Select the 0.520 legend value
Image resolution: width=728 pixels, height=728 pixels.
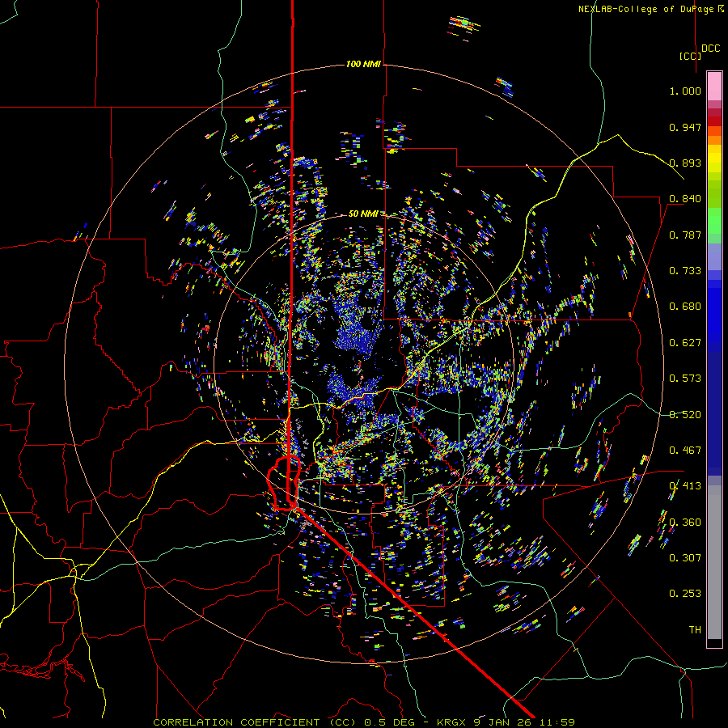tap(685, 415)
